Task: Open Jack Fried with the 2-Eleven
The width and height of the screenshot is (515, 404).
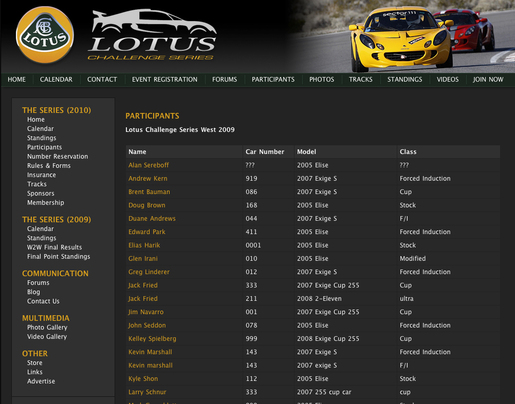Action: 143,298
